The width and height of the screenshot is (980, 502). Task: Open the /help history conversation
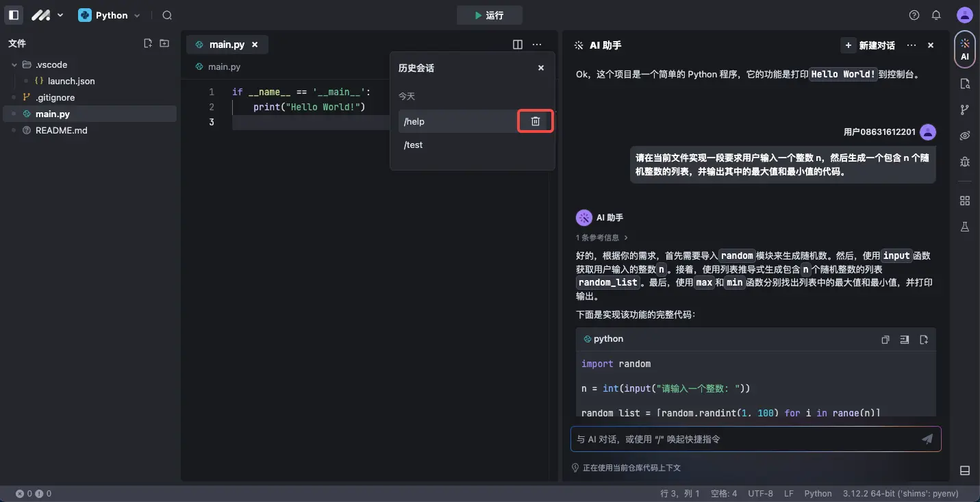coord(457,121)
